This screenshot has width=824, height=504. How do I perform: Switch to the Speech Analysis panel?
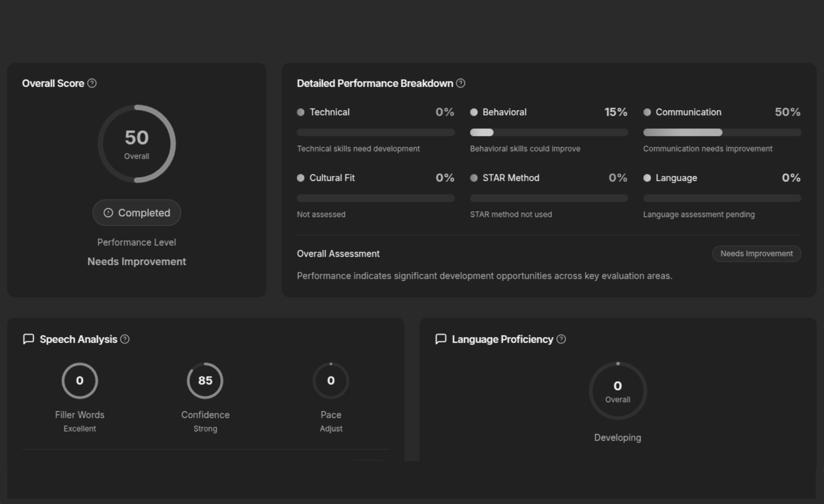[79, 339]
